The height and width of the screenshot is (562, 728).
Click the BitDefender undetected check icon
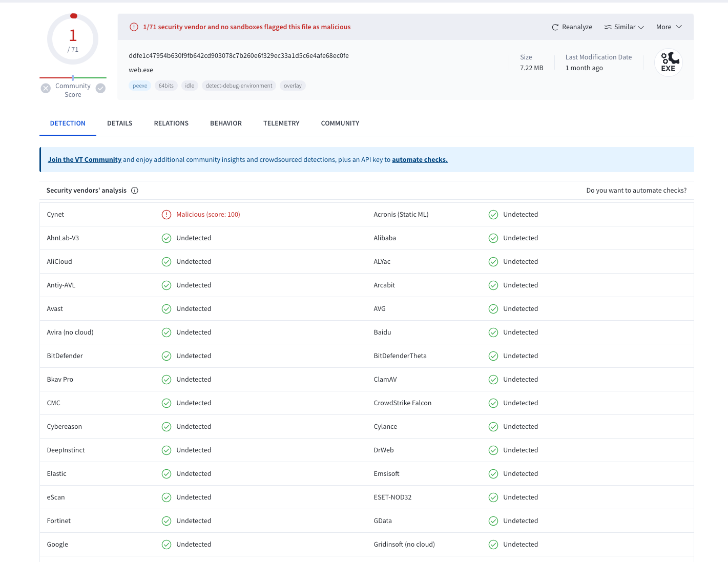(167, 356)
